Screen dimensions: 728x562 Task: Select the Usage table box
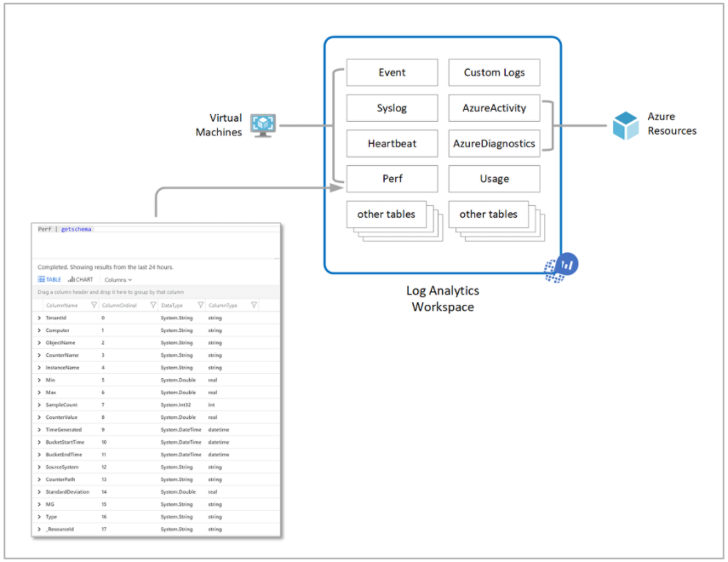(x=494, y=179)
